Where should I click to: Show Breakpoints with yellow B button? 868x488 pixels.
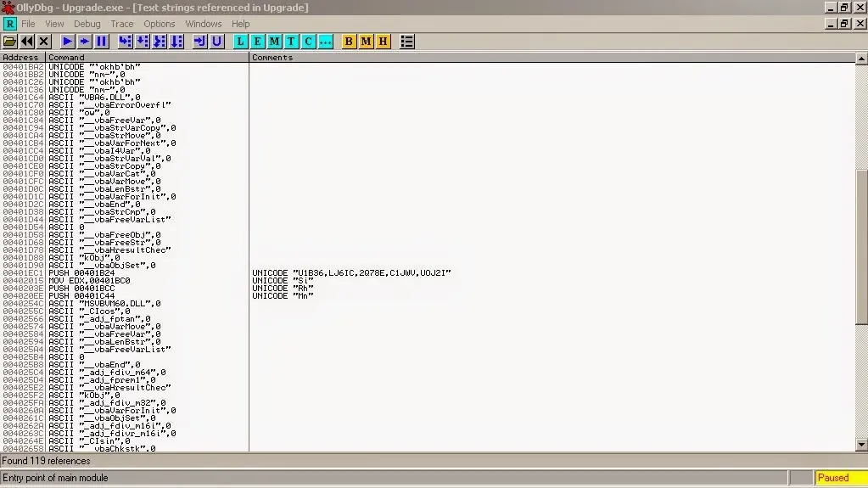(349, 42)
